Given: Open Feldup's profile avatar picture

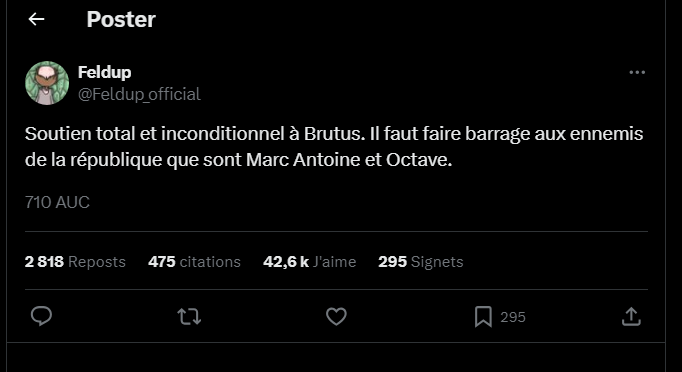Looking at the screenshot, I should (x=47, y=83).
